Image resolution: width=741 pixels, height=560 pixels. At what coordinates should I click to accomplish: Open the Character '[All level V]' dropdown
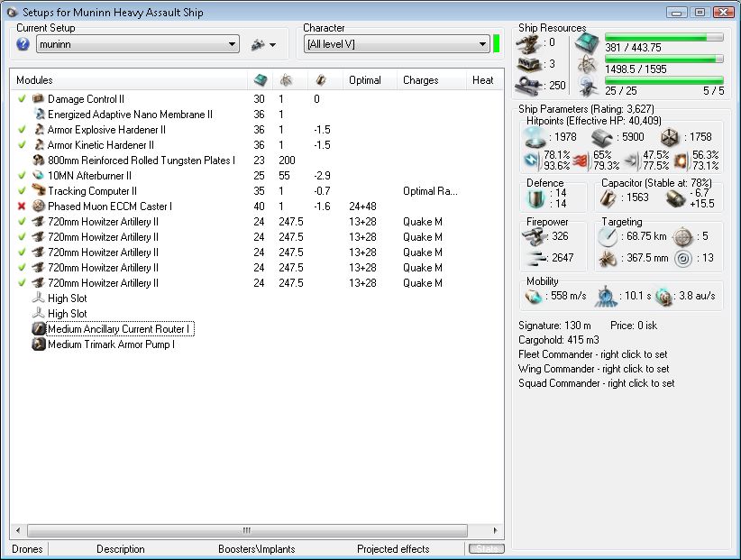click(x=396, y=44)
